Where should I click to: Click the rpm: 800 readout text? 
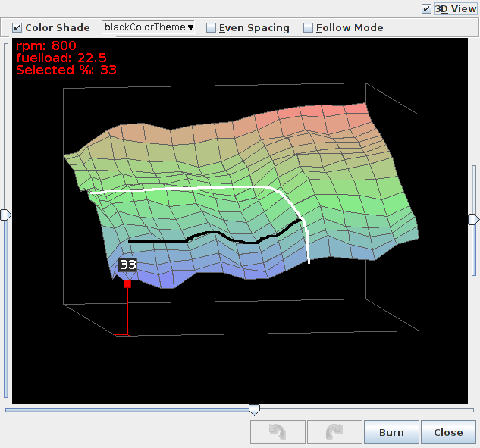point(45,45)
